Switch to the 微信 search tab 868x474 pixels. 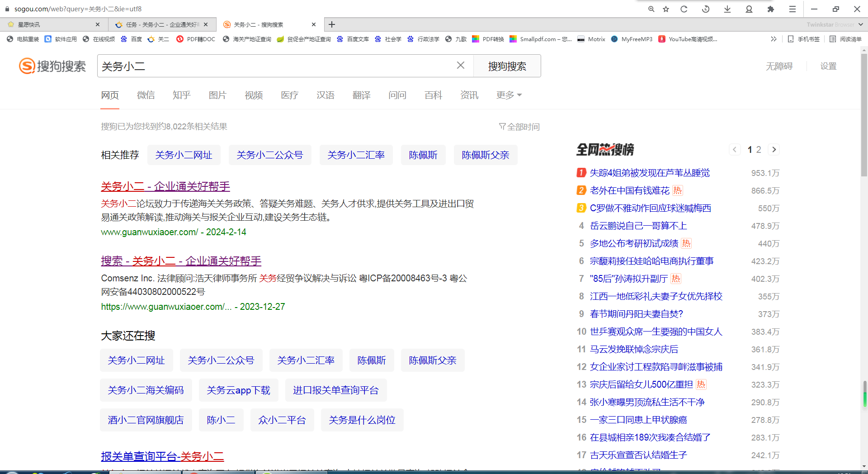(146, 95)
